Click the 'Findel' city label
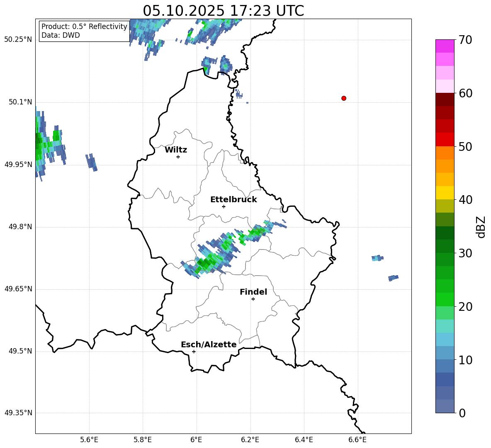The width and height of the screenshot is (491, 448). [253, 292]
